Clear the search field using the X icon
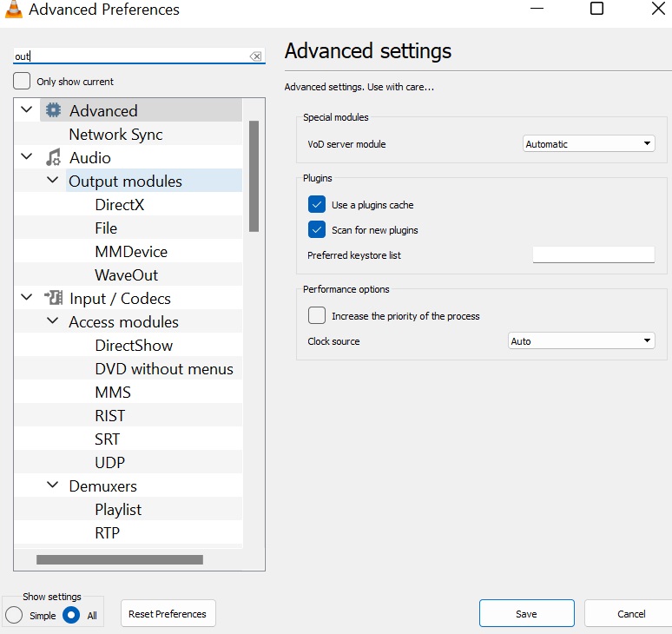Image resolution: width=672 pixels, height=634 pixels. pos(255,56)
